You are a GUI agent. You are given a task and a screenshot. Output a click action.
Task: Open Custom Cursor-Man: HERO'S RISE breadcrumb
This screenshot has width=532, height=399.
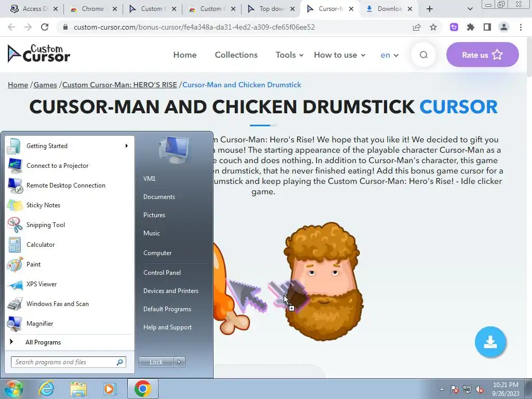pyautogui.click(x=119, y=85)
